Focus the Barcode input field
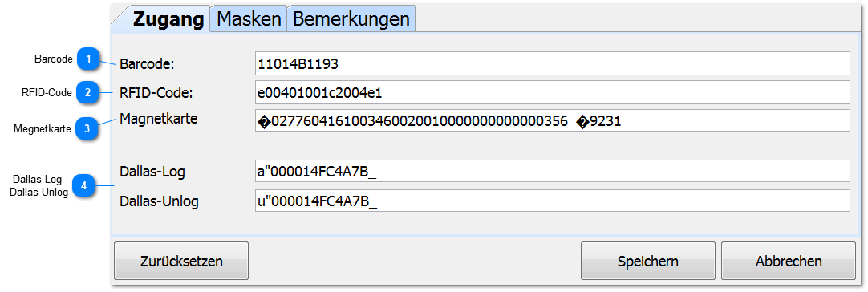 click(552, 63)
